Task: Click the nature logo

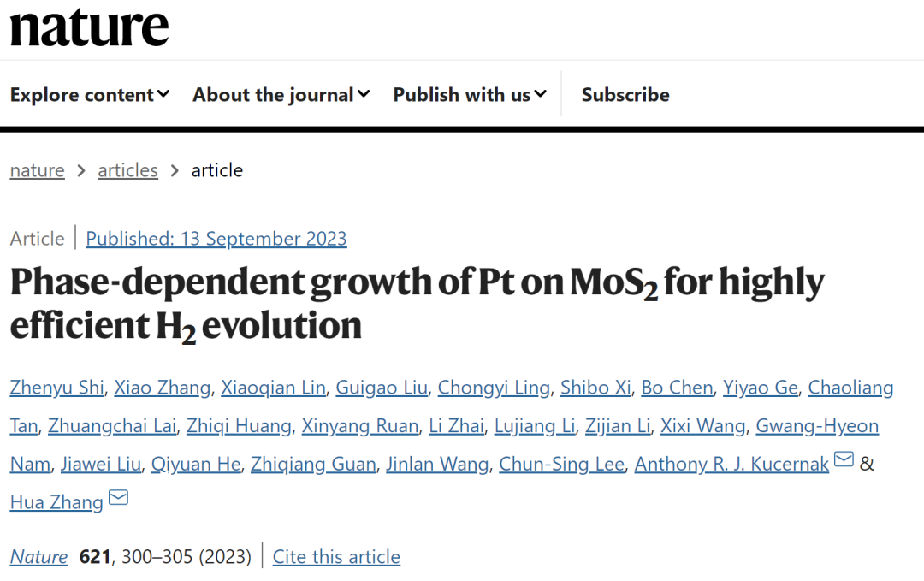Action: [90, 27]
